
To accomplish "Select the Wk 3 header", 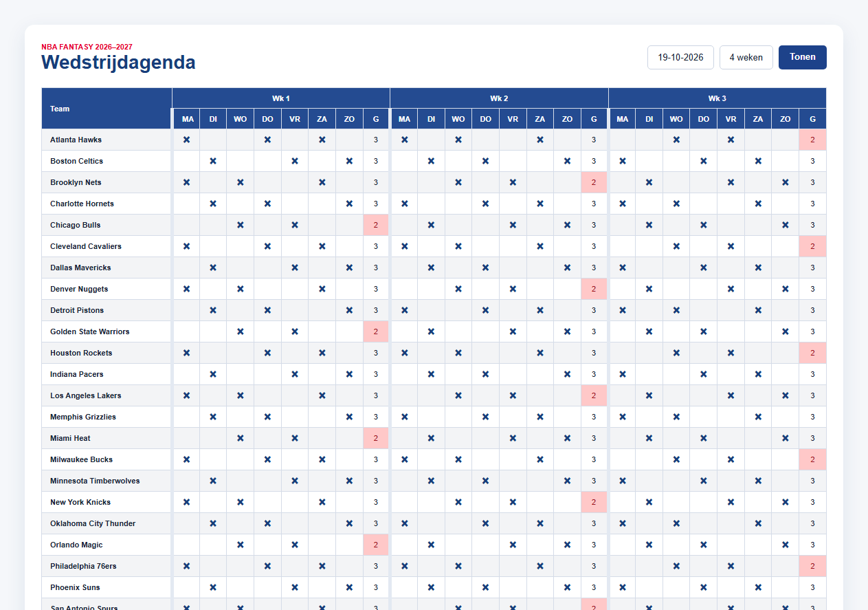I will pyautogui.click(x=717, y=98).
